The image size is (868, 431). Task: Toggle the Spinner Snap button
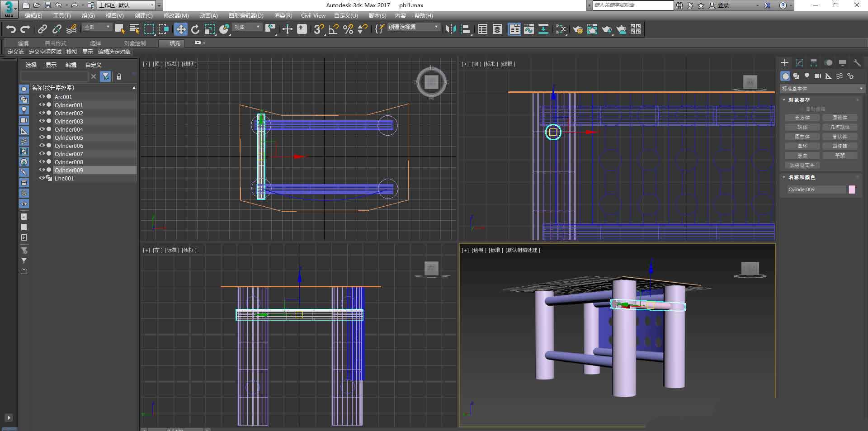coord(363,29)
